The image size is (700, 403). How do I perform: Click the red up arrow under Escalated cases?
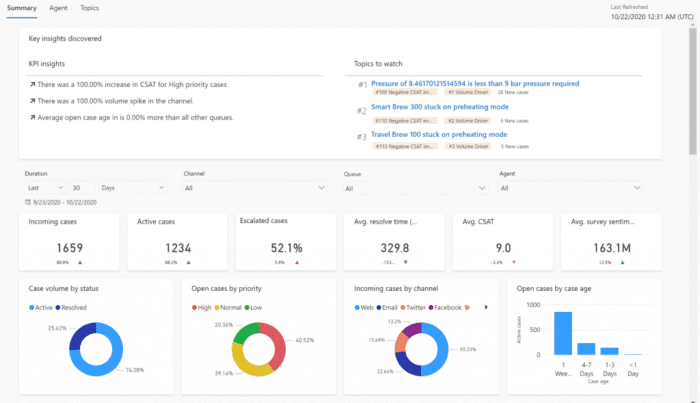[296, 262]
